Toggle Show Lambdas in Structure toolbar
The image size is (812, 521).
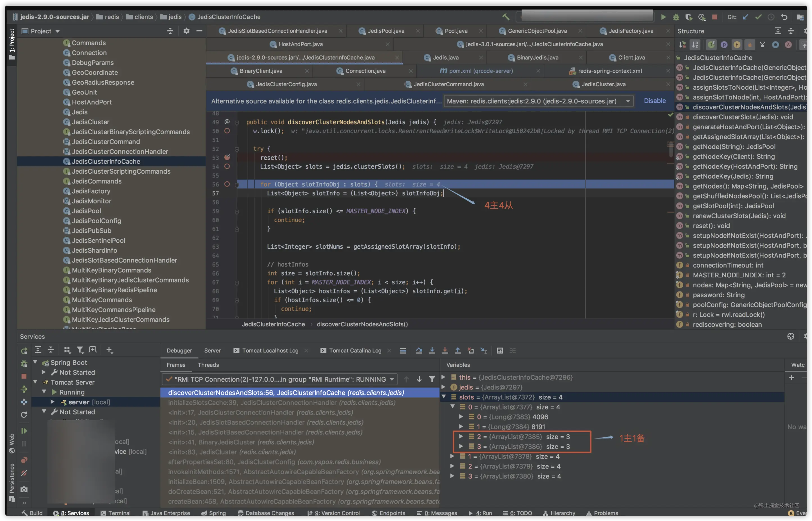[788, 45]
